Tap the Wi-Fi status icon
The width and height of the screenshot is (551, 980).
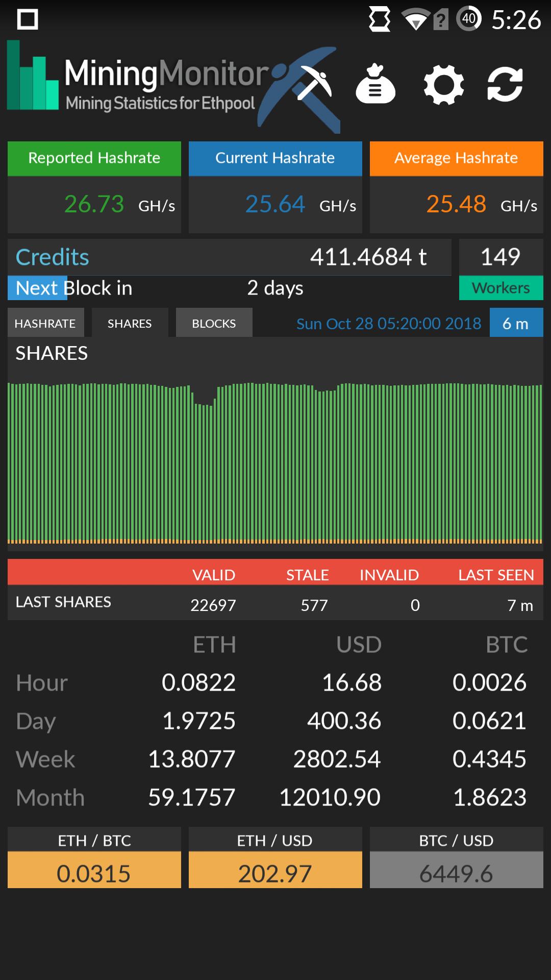(415, 20)
